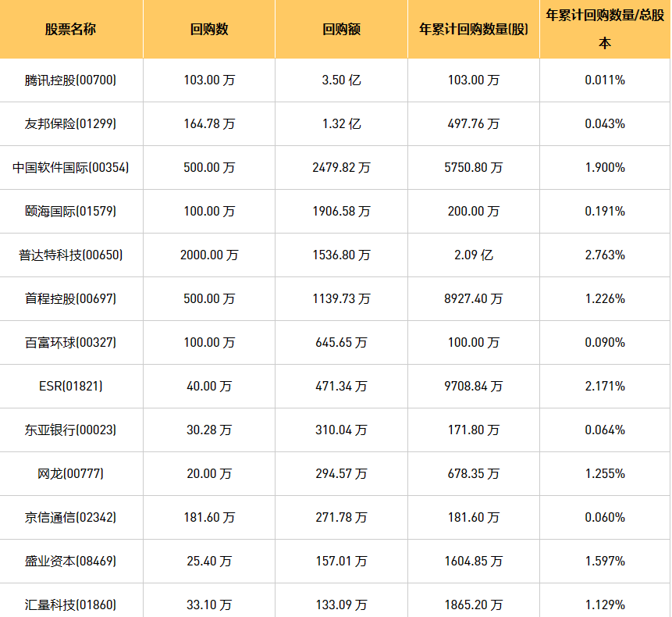Click the 3.50 亿 buyback amount cell
This screenshot has height=617, width=672.
[x=341, y=80]
